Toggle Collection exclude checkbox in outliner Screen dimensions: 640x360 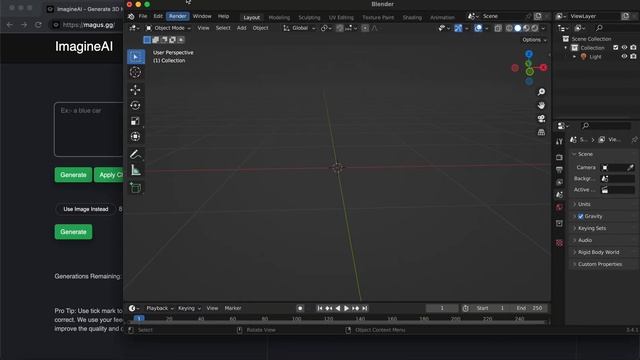(x=616, y=48)
